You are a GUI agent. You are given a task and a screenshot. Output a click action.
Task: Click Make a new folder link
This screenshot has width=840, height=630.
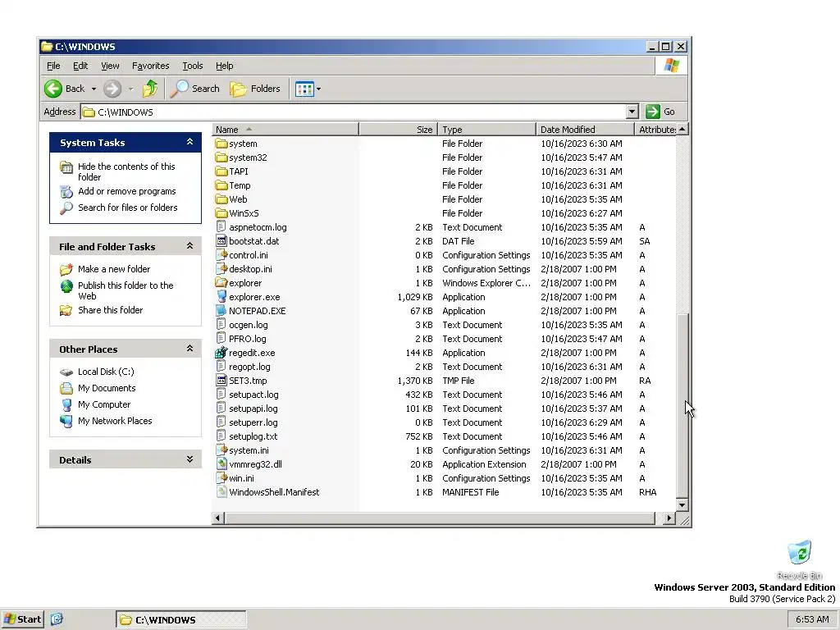click(114, 269)
